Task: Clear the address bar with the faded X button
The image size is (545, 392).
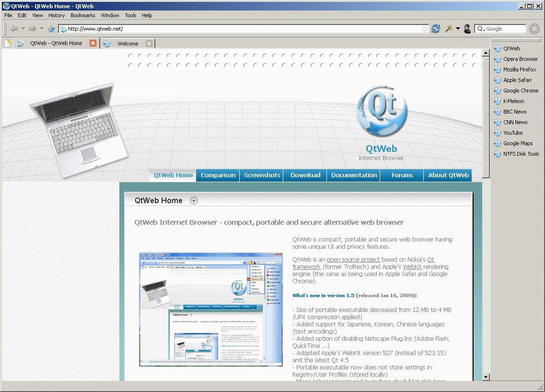Action: [x=425, y=29]
